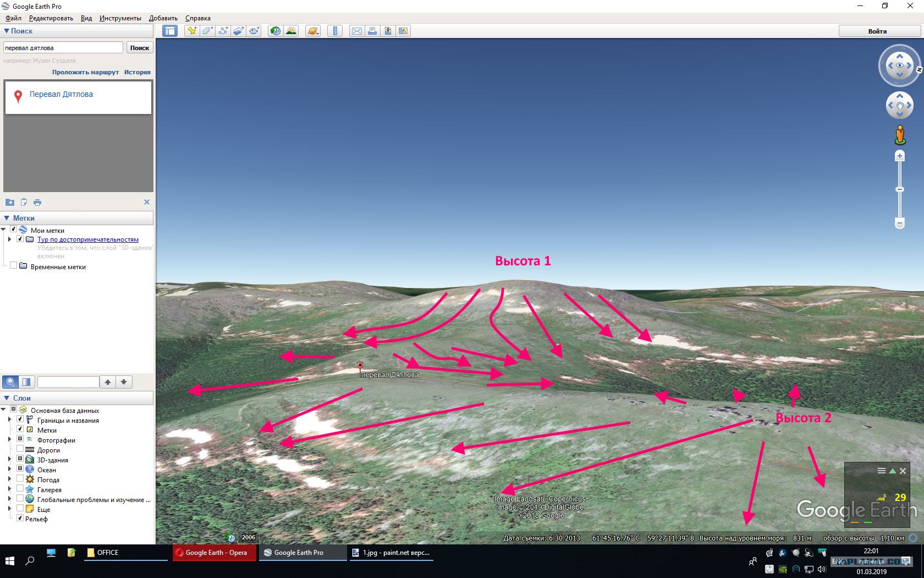Open the Тур по достопримечательностям link

point(88,239)
